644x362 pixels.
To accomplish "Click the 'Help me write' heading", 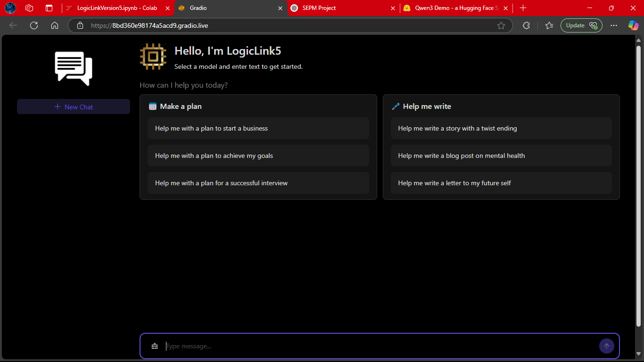I will [x=427, y=107].
